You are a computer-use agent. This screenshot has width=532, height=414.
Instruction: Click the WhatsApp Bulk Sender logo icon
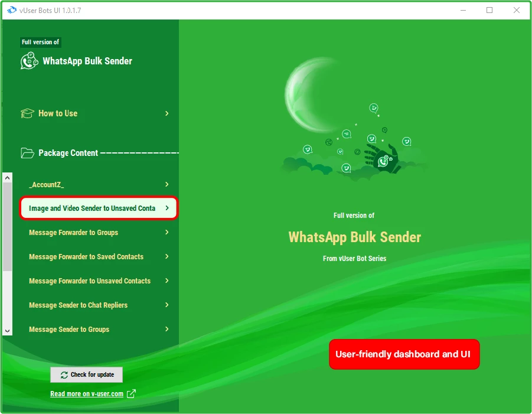(x=29, y=61)
